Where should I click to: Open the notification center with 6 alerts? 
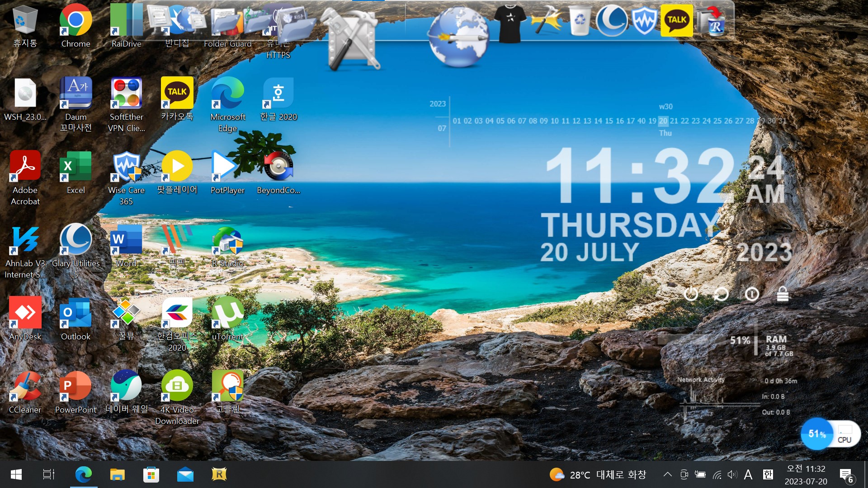pos(846,475)
